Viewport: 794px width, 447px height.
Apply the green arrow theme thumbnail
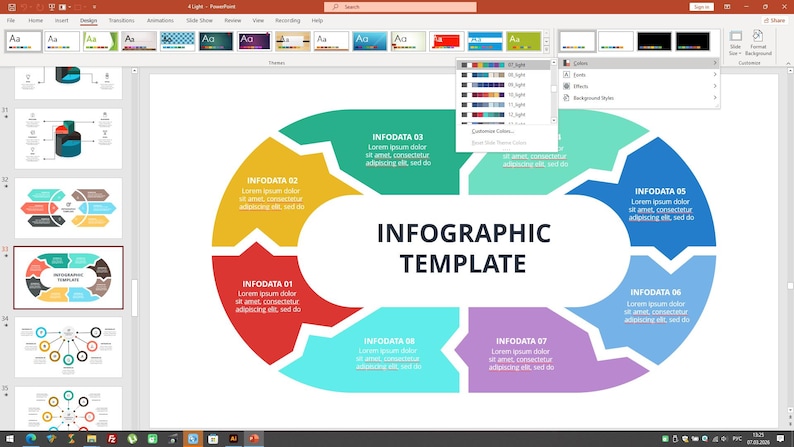point(100,41)
